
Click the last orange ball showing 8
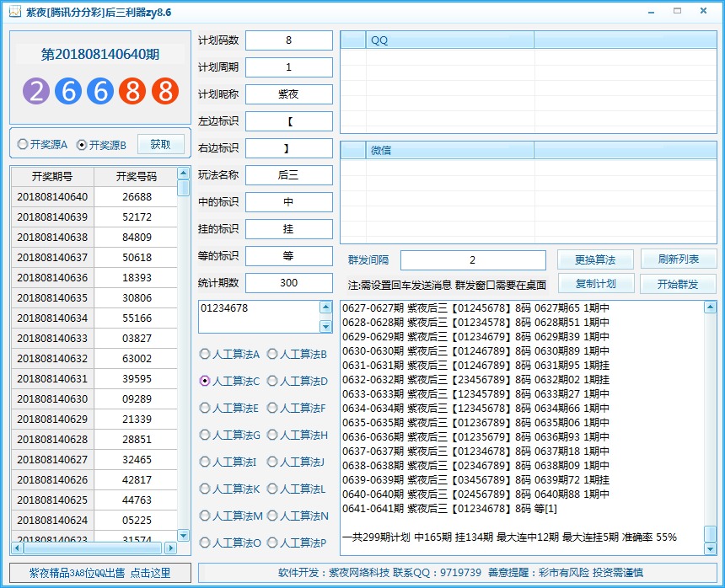pos(165,91)
